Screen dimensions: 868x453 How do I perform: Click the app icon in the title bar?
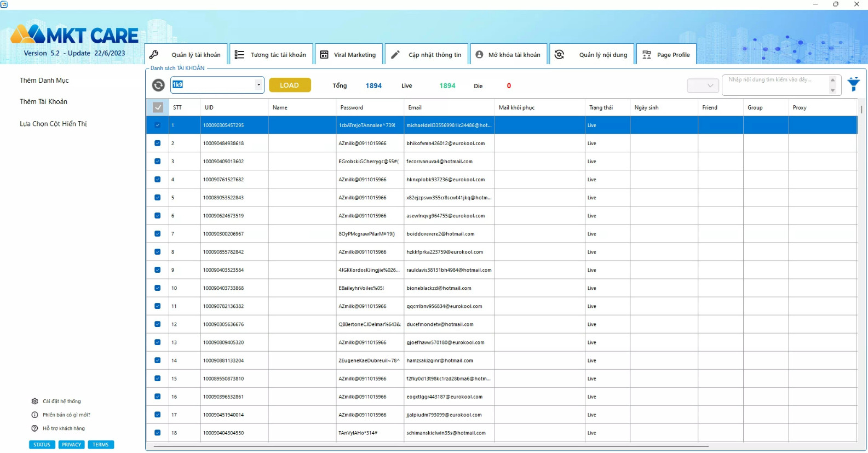pyautogui.click(x=4, y=4)
